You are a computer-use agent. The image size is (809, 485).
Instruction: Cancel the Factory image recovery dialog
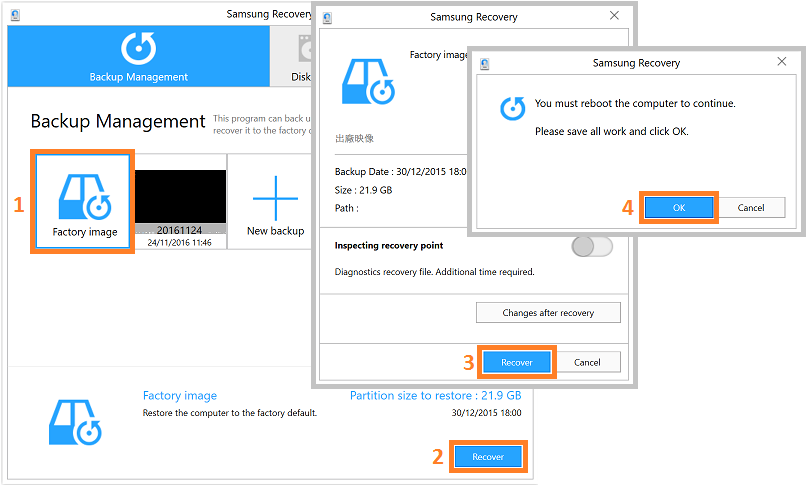point(587,362)
